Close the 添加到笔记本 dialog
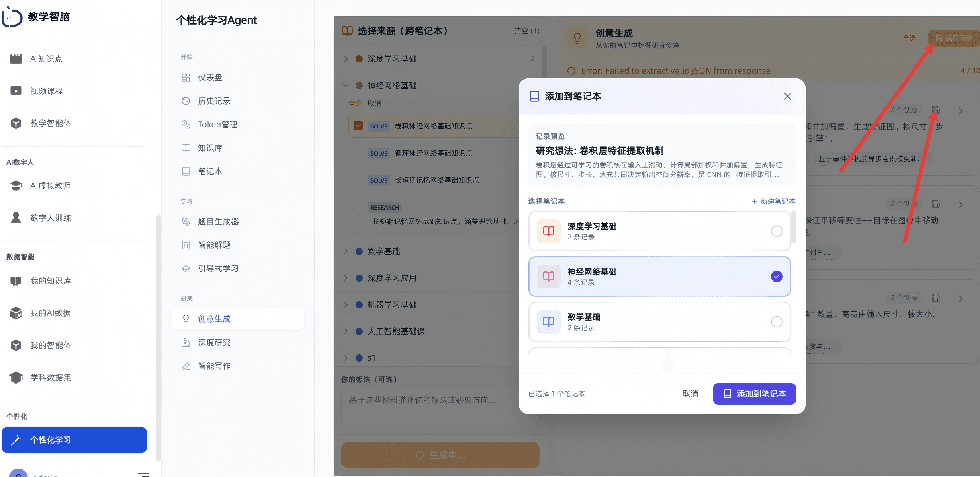The image size is (980, 477). [x=787, y=96]
